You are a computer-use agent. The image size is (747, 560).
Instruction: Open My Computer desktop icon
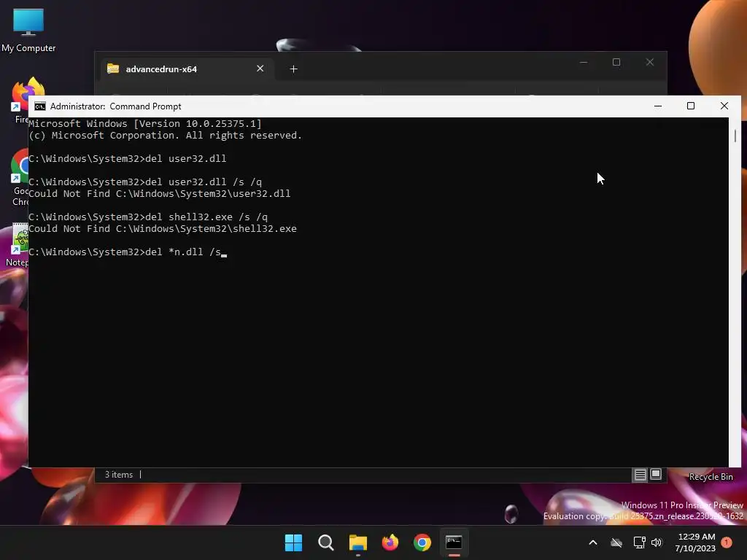click(28, 29)
